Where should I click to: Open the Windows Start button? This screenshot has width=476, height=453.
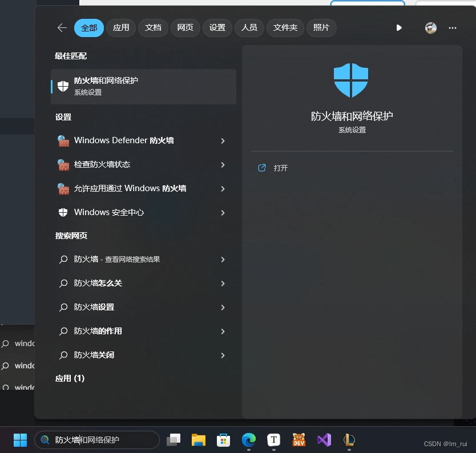(x=21, y=440)
